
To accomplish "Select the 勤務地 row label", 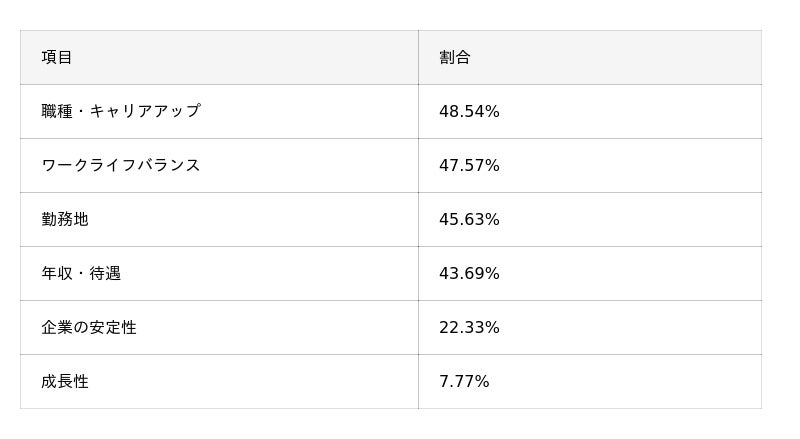I will pyautogui.click(x=65, y=219).
